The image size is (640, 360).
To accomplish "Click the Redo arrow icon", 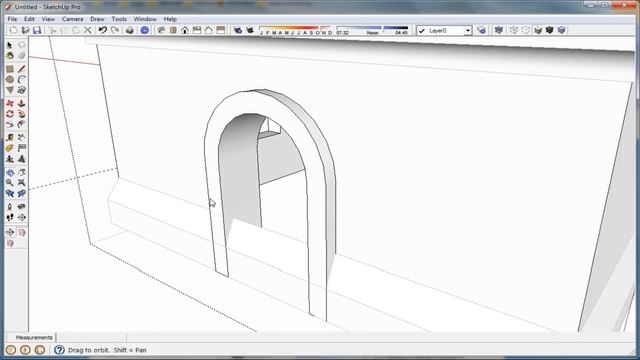I will coord(115,30).
